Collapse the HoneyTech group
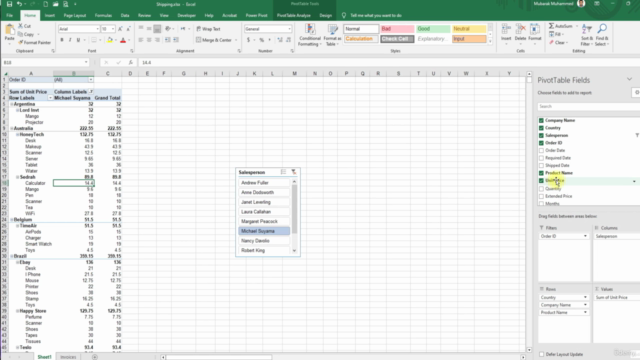This screenshot has height=360, width=640. (18, 134)
